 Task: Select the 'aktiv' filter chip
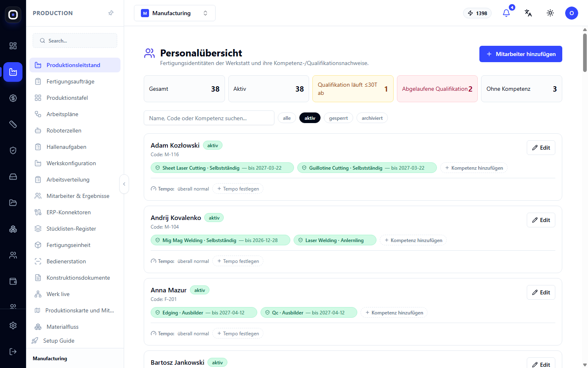[x=310, y=118]
